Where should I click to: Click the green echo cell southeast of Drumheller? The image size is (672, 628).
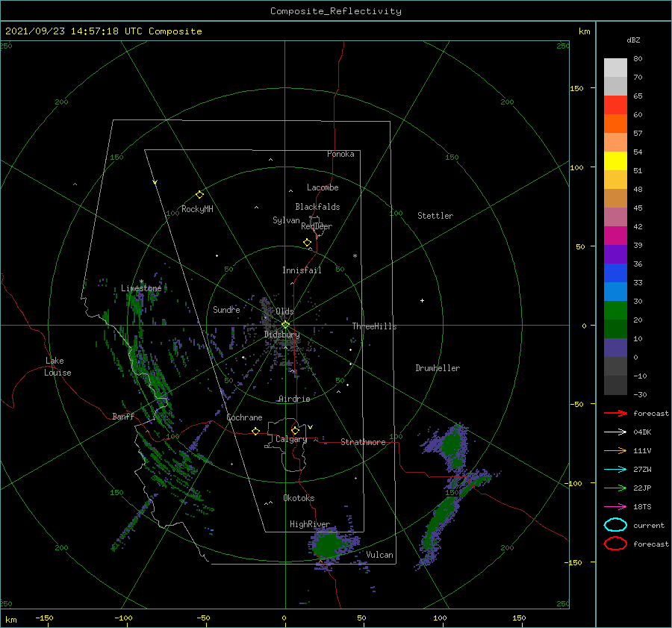tap(451, 445)
